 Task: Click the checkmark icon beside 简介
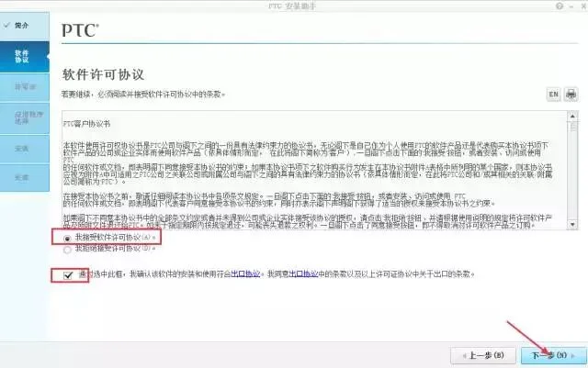pos(6,25)
